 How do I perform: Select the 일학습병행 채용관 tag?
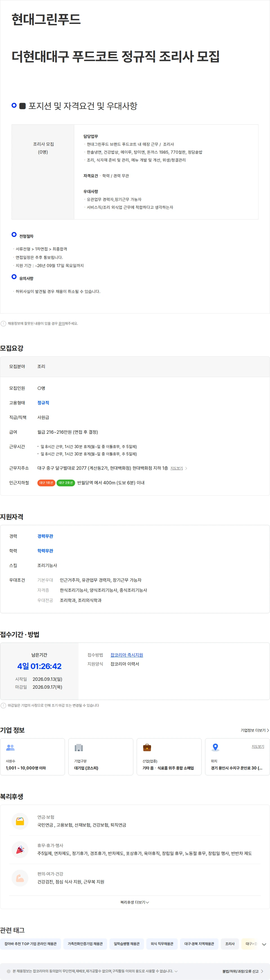[127, 944]
